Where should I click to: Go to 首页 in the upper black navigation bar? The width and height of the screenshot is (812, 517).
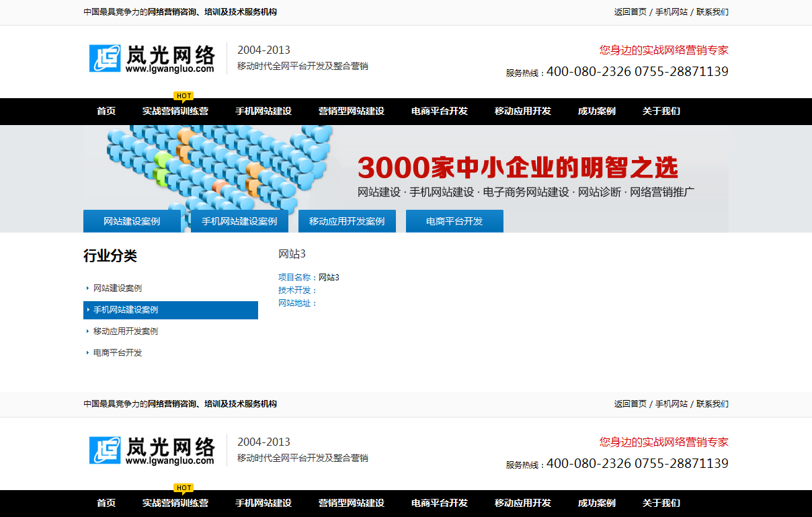106,112
